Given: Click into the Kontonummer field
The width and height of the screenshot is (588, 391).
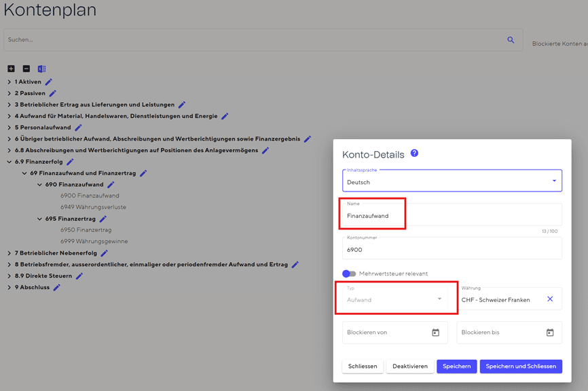Looking at the screenshot, I should point(452,250).
